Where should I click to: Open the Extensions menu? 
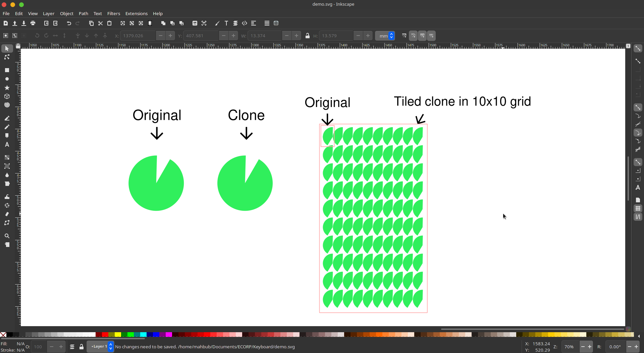(136, 13)
